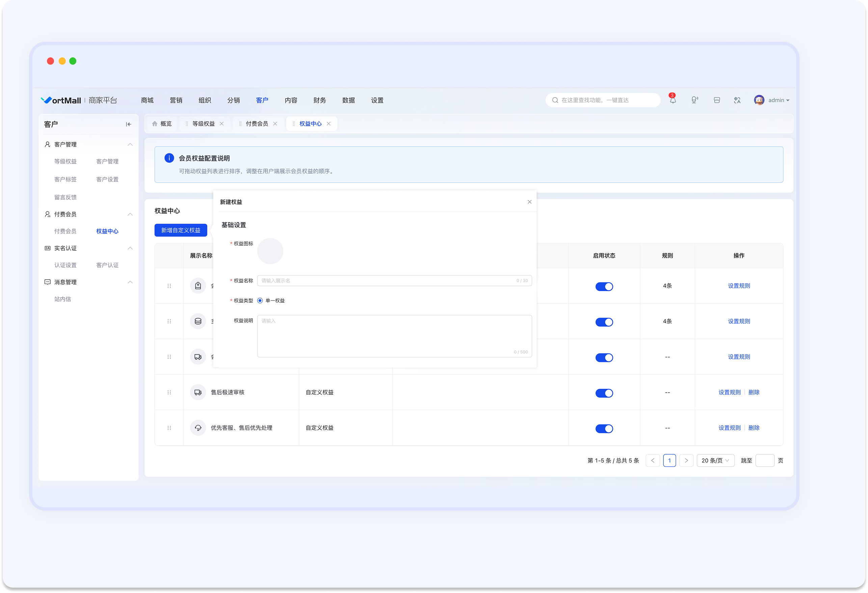Click the voice assistant microphone icon

click(x=694, y=100)
